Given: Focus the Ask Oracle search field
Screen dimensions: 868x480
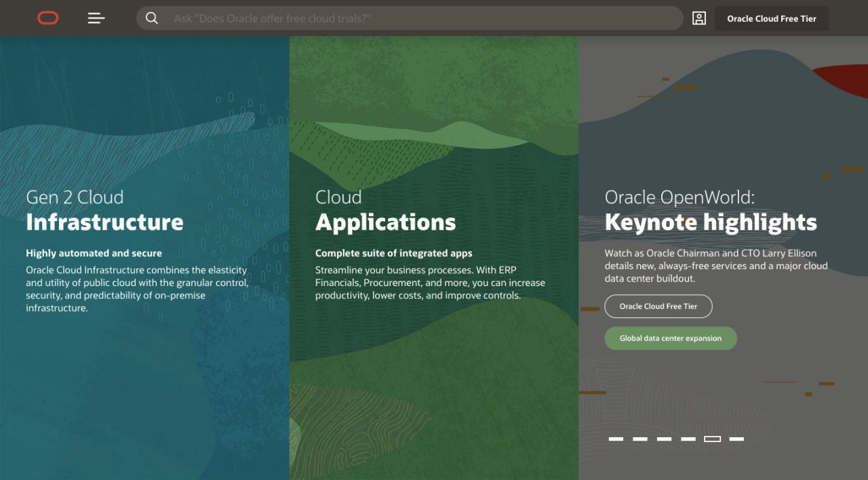Looking at the screenshot, I should [410, 18].
